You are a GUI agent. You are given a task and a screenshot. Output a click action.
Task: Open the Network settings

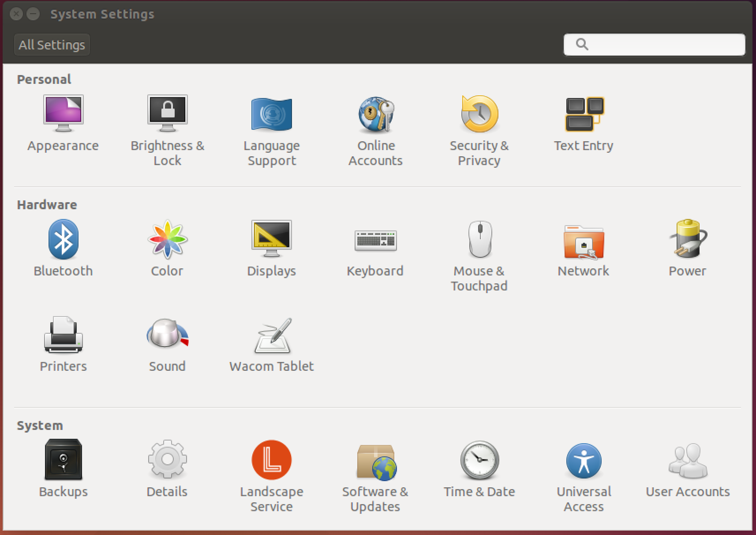coord(584,241)
